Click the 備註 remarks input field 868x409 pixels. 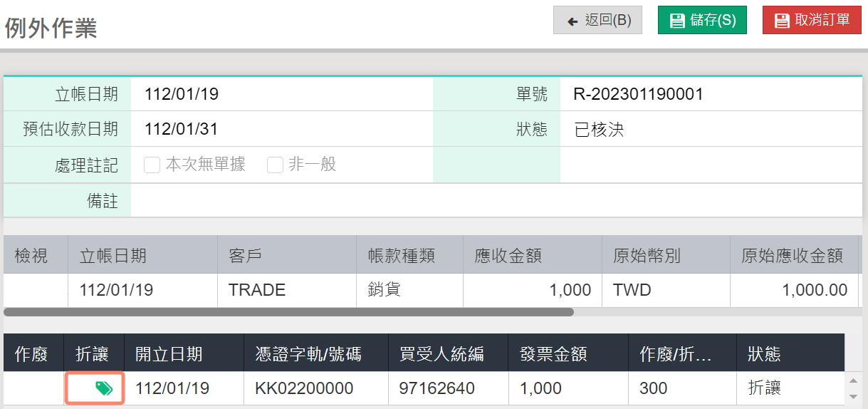click(x=496, y=200)
